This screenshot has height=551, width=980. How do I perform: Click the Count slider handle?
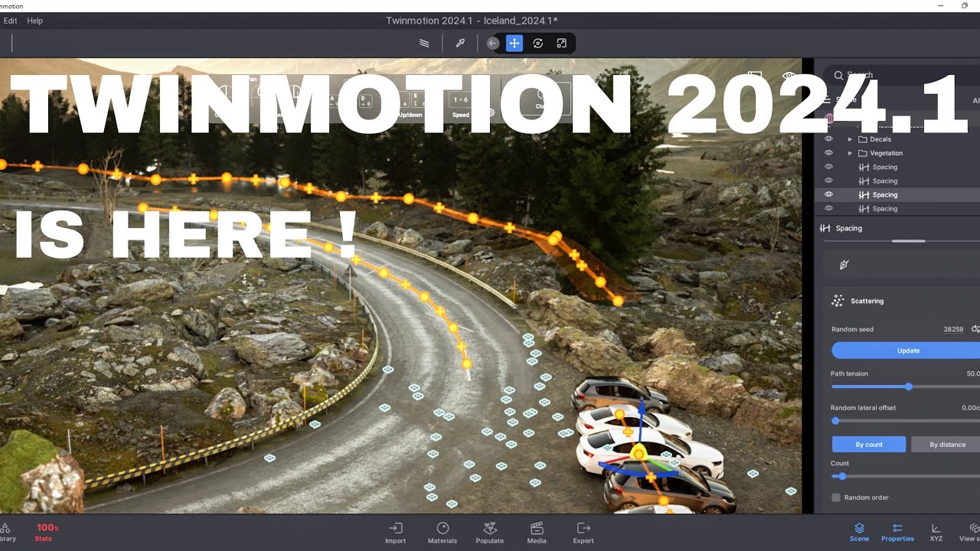(842, 476)
